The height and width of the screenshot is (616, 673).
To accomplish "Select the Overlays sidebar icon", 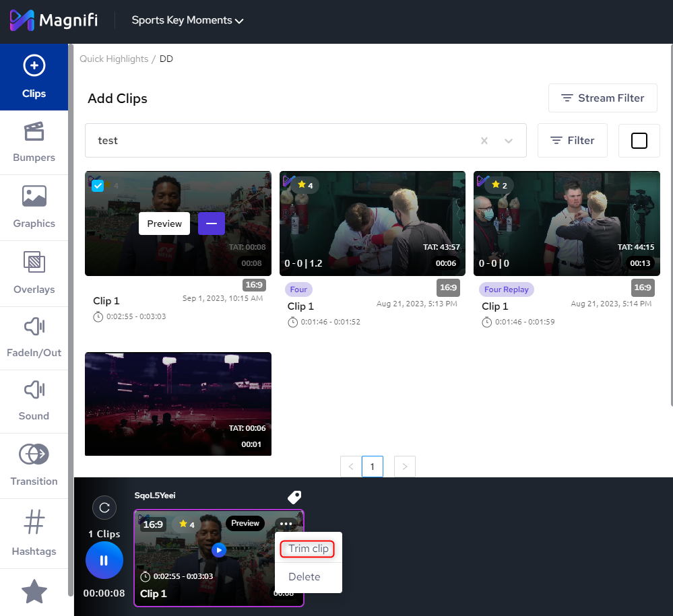I will pos(34,273).
